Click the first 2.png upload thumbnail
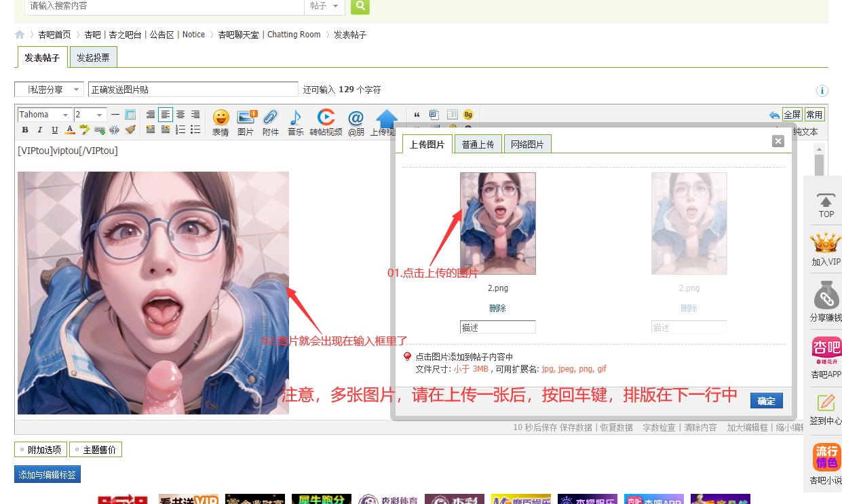Image resolution: width=842 pixels, height=504 pixels. (x=498, y=223)
